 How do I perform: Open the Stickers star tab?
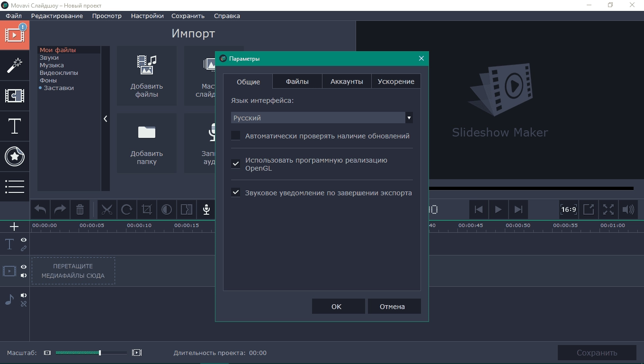[x=15, y=156]
